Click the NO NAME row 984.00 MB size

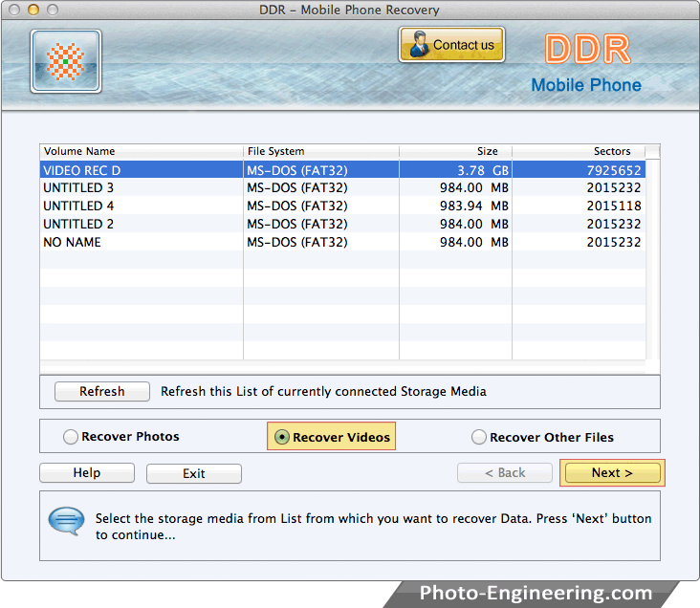click(456, 242)
